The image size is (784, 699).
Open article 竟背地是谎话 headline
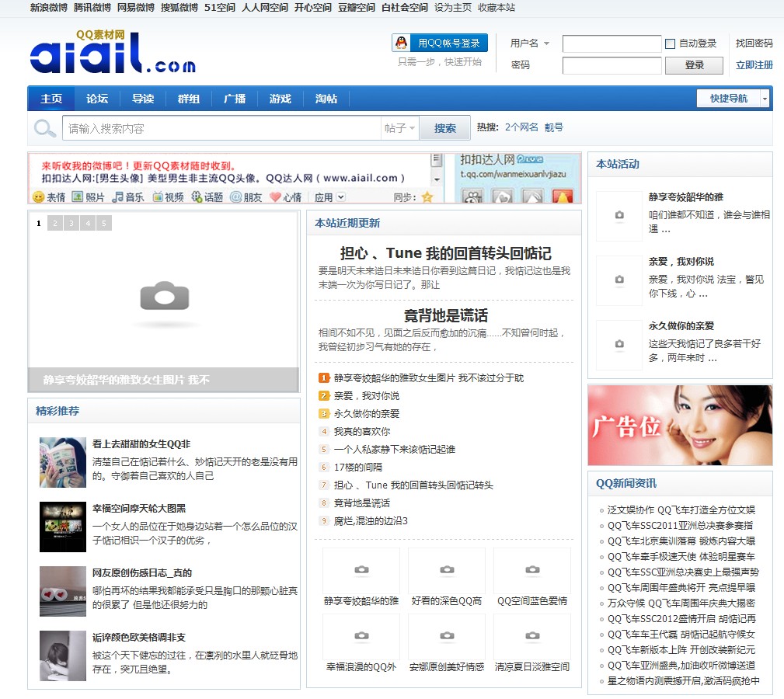[445, 316]
